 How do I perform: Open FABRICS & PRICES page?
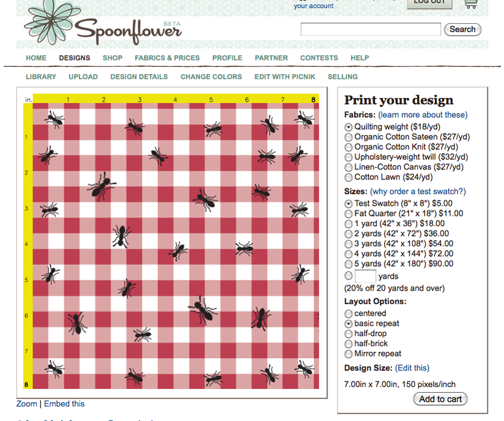[167, 58]
